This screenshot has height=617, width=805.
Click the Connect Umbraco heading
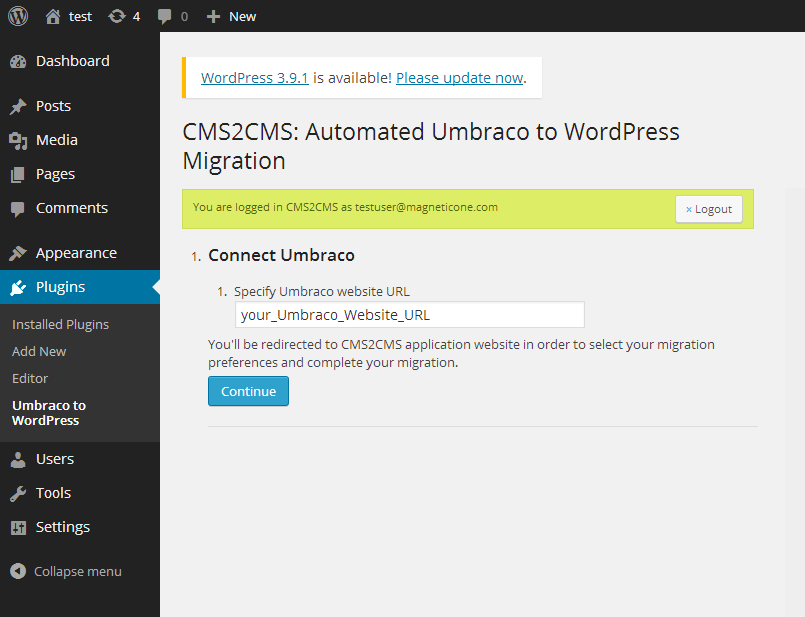[x=281, y=255]
